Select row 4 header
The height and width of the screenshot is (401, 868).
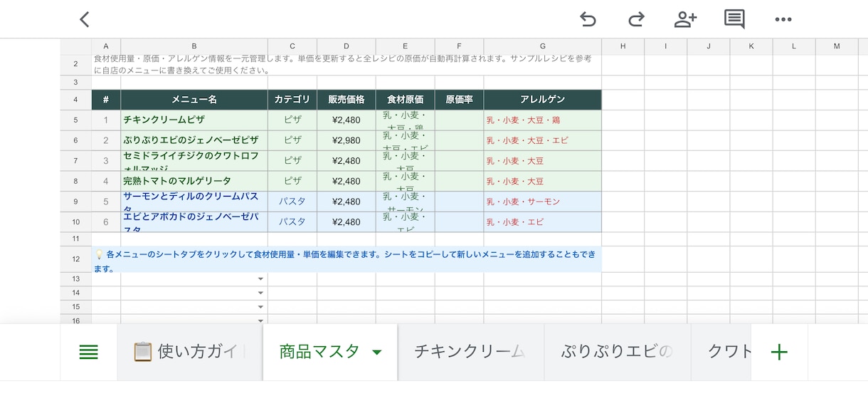tap(75, 100)
